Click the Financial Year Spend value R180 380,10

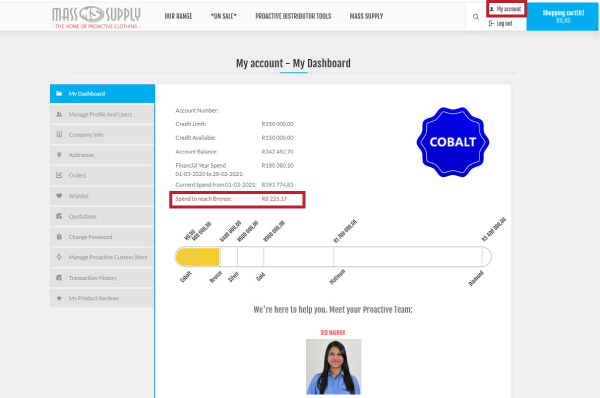[x=277, y=165]
